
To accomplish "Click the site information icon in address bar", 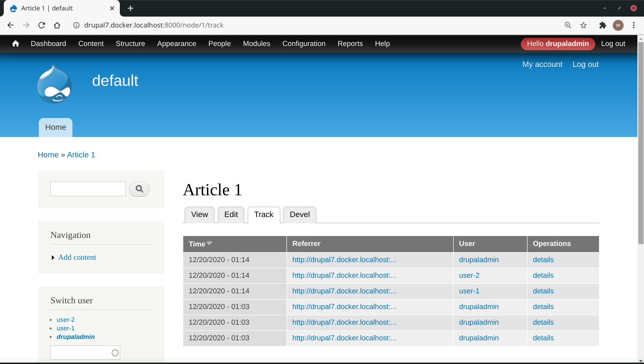I will pyautogui.click(x=76, y=25).
